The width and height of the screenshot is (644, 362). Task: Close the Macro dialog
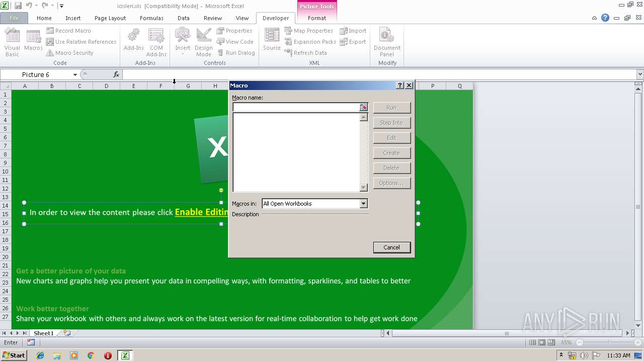pos(409,85)
